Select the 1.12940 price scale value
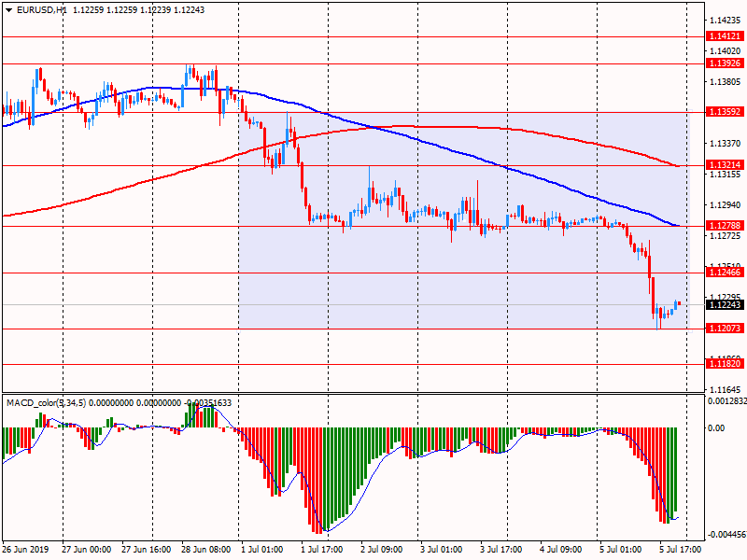Screen dimensions: 747x560 tap(726, 205)
